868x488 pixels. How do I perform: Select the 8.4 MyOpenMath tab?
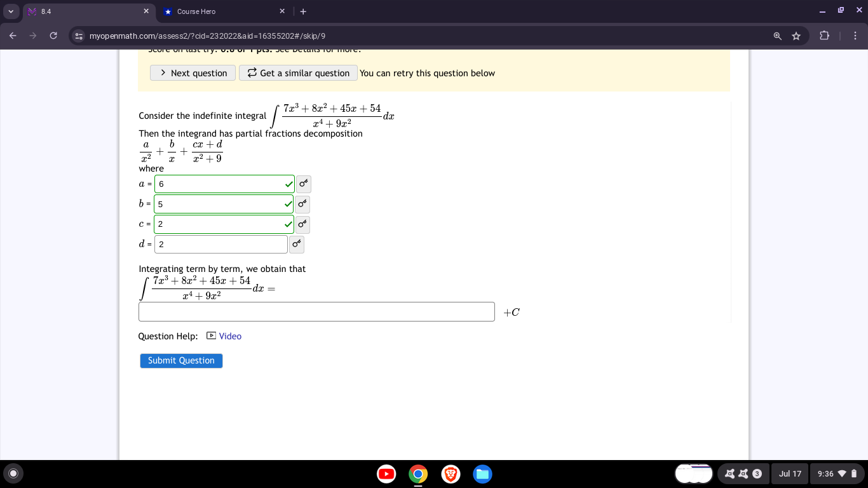point(83,11)
